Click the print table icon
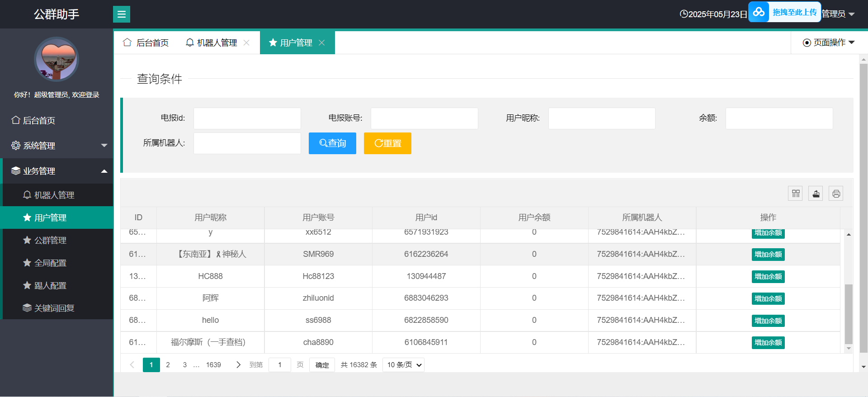Viewport: 868px width, 397px height. click(836, 194)
